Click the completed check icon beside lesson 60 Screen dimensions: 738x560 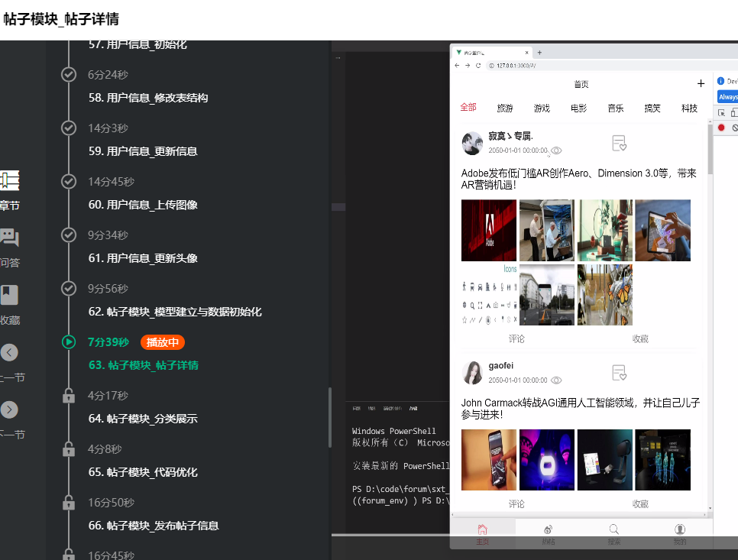tap(69, 181)
